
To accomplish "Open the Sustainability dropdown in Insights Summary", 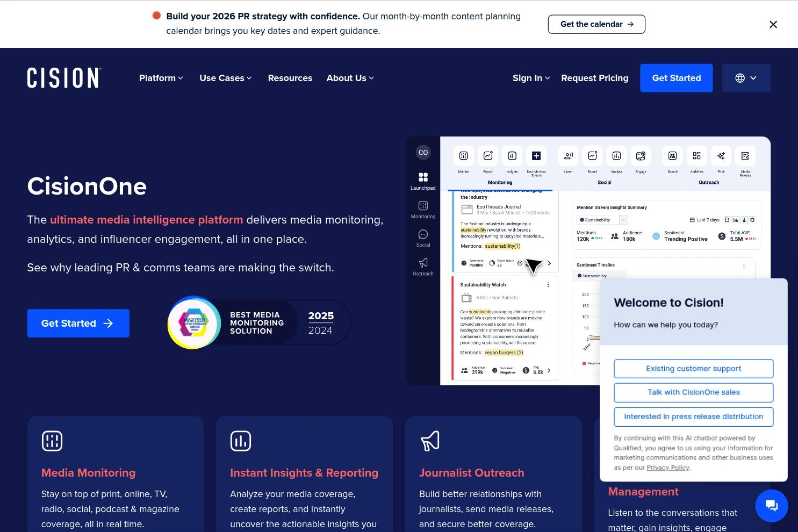I will [602, 220].
